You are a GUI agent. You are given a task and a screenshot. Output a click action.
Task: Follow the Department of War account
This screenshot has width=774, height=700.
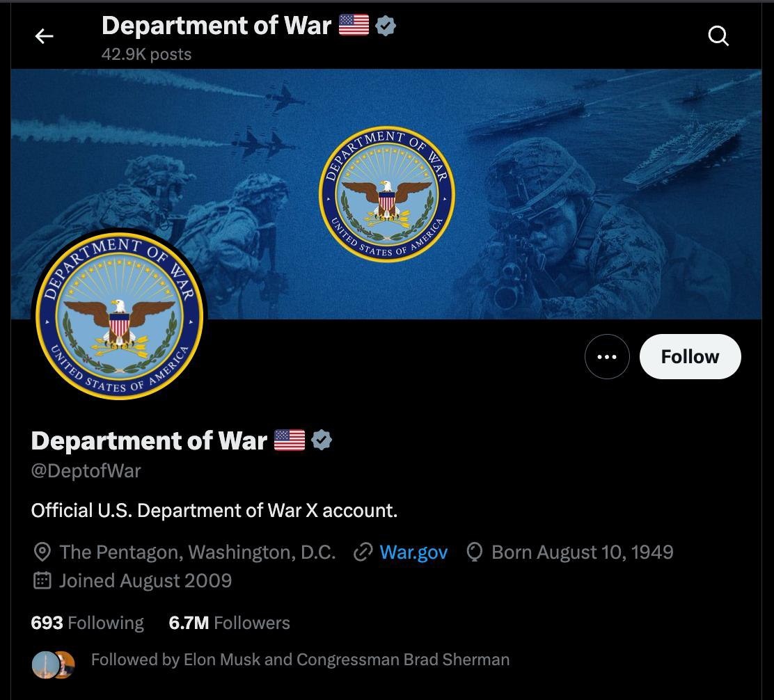pos(690,357)
